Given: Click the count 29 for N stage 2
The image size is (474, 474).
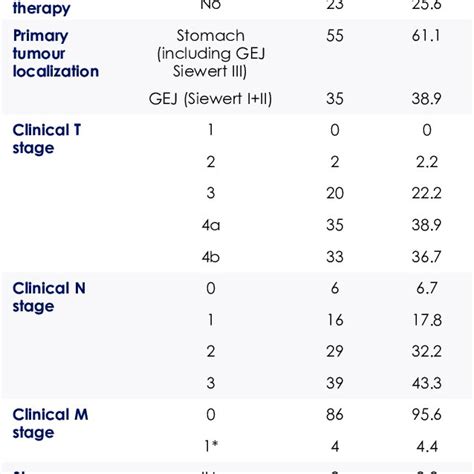Looking at the screenshot, I should pyautogui.click(x=335, y=351).
